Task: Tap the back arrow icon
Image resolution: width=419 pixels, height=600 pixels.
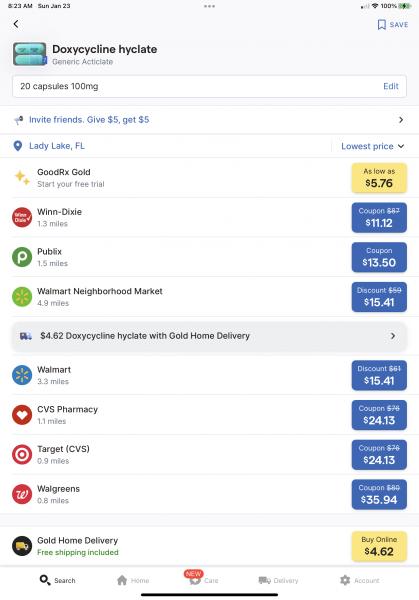Action: pyautogui.click(x=16, y=24)
